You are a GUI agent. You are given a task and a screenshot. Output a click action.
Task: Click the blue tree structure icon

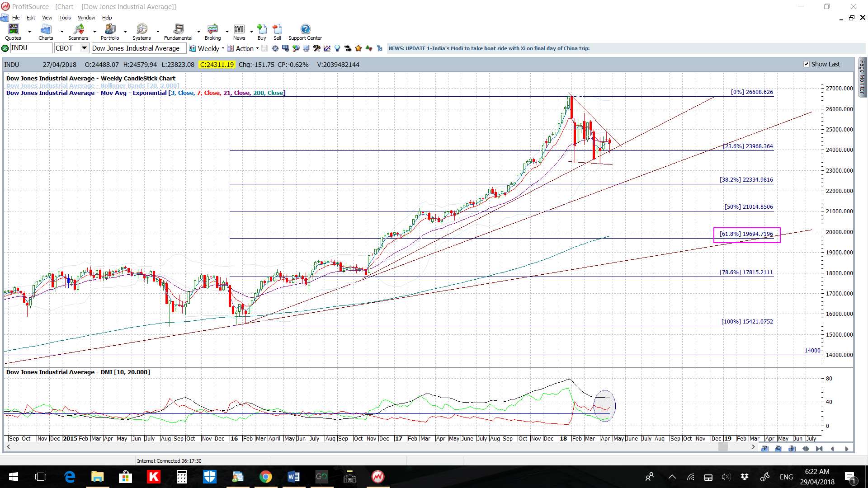click(x=380, y=48)
